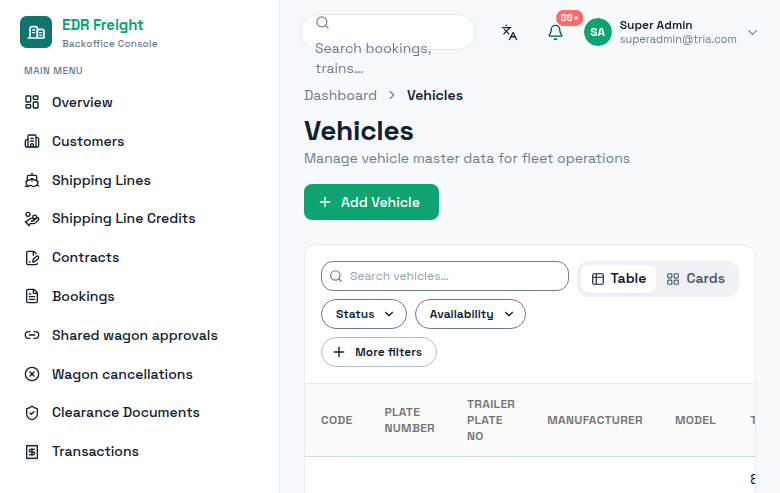Open Shared wagon approvals
This screenshot has width=780, height=493.
(134, 335)
